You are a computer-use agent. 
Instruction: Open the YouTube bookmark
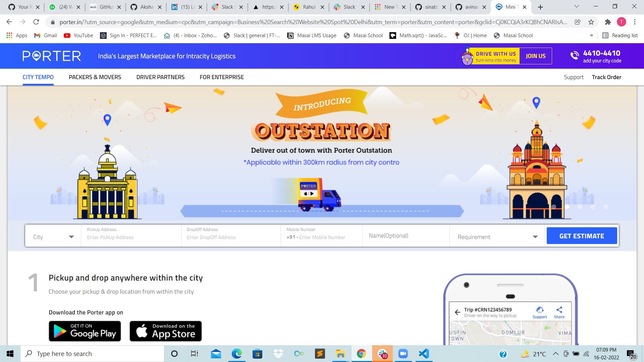point(78,35)
